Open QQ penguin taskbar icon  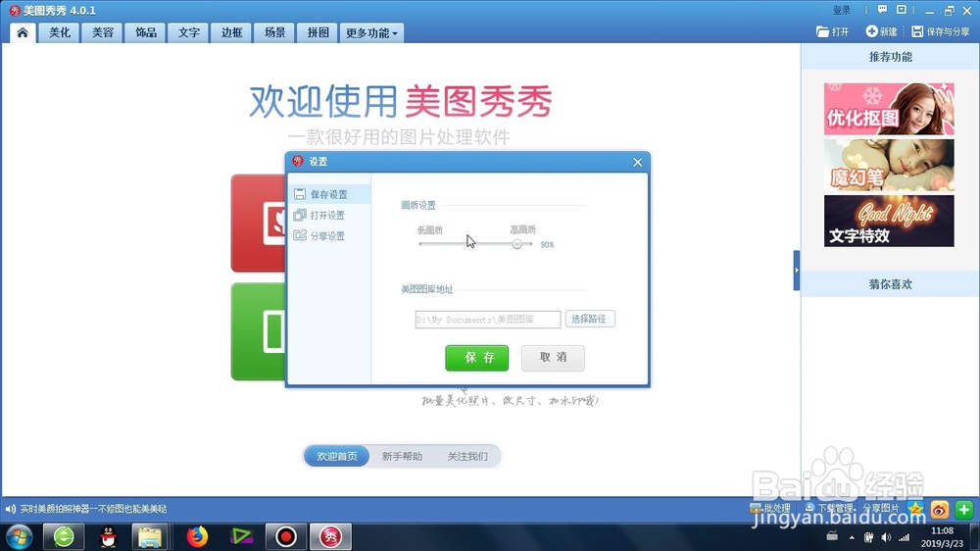click(x=108, y=536)
